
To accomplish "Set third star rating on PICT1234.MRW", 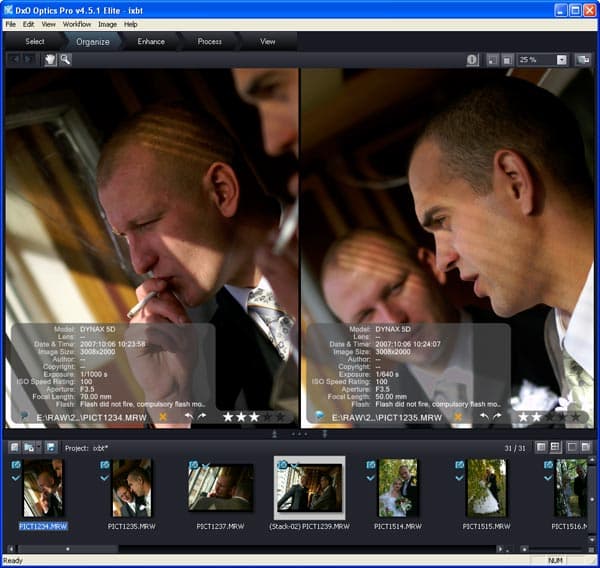I will point(254,417).
